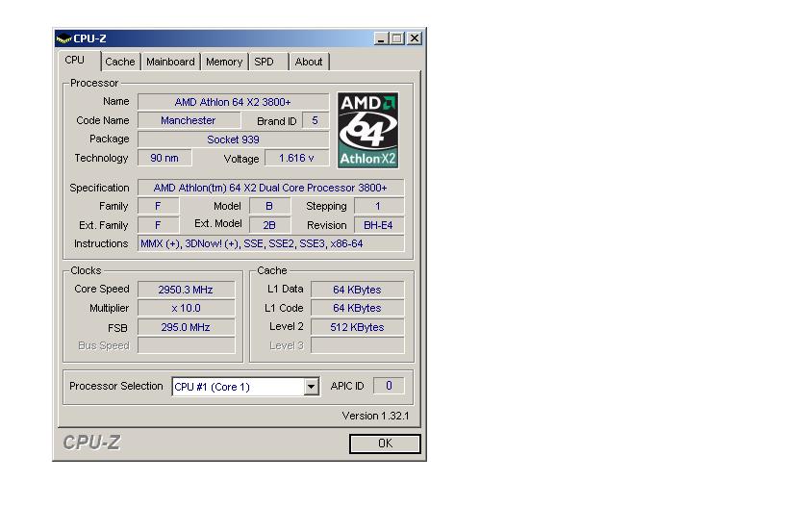
Task: Go to the SPD tab
Action: (268, 62)
